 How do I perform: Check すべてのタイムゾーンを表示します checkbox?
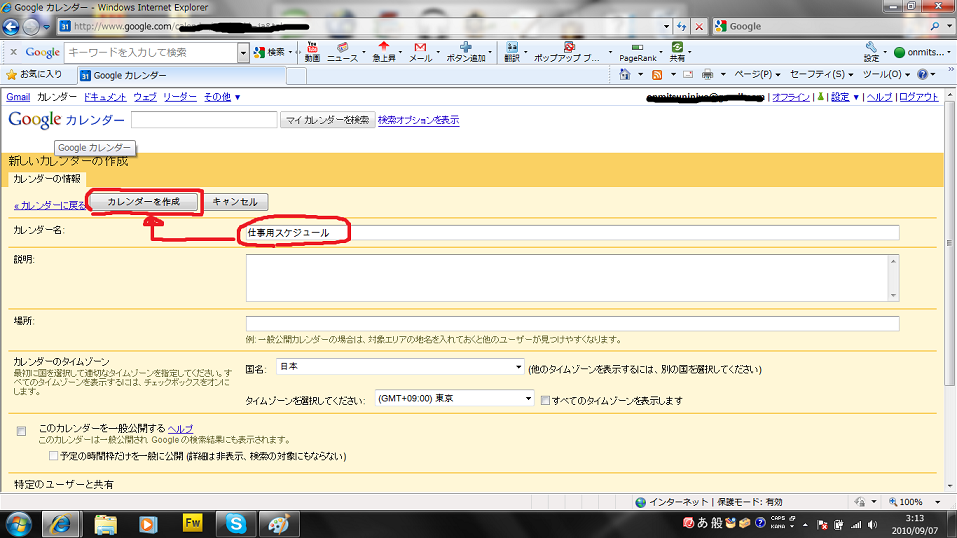pos(545,401)
